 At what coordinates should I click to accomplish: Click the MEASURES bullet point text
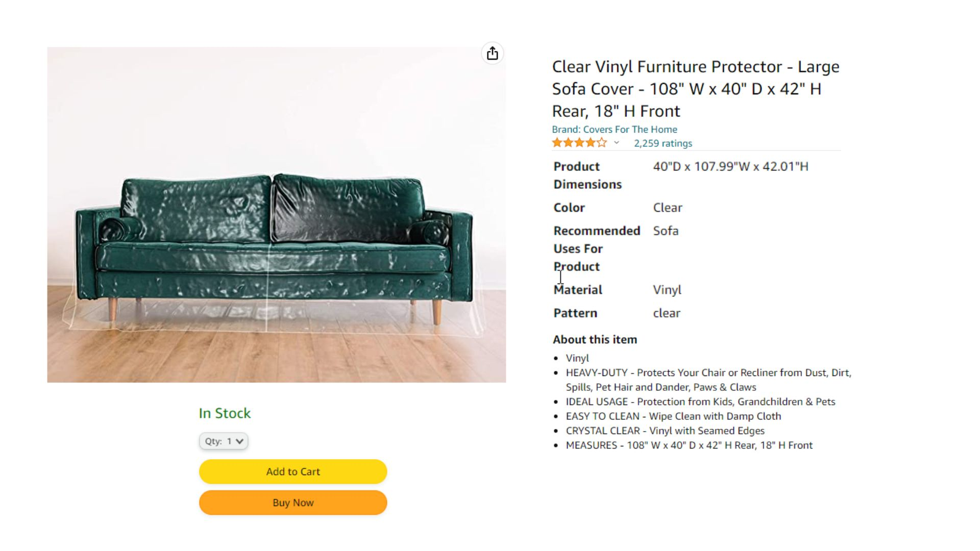pos(689,445)
